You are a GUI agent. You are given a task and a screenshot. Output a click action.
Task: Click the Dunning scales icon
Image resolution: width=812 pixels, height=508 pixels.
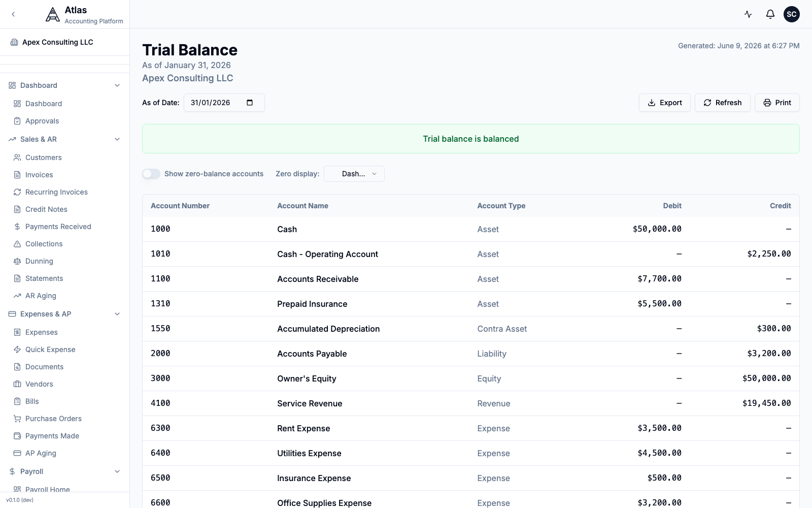coord(17,261)
